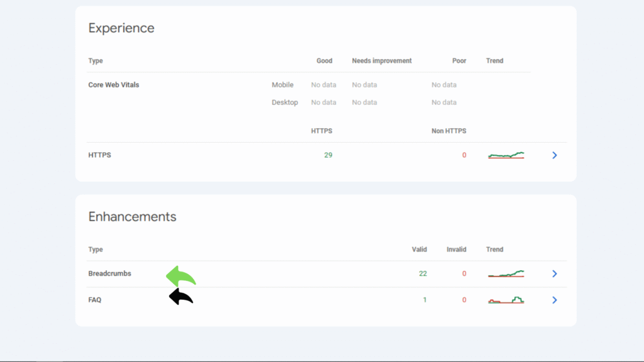
Task: Click the Non HTTPS column header
Action: [x=448, y=131]
